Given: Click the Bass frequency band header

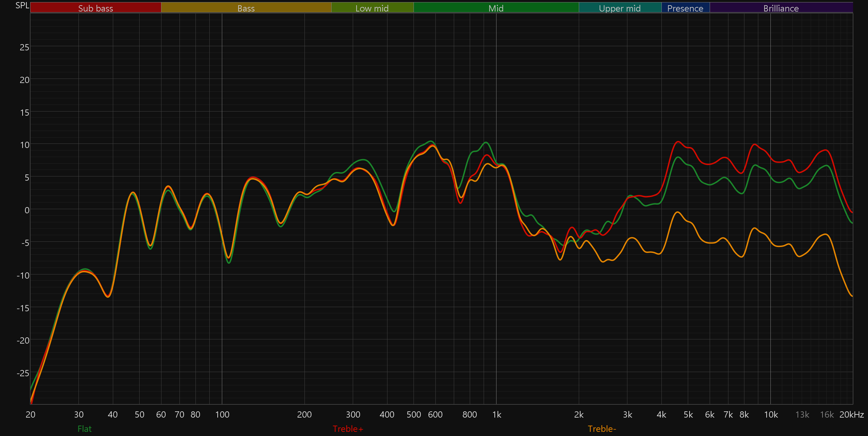Looking at the screenshot, I should pos(246,8).
